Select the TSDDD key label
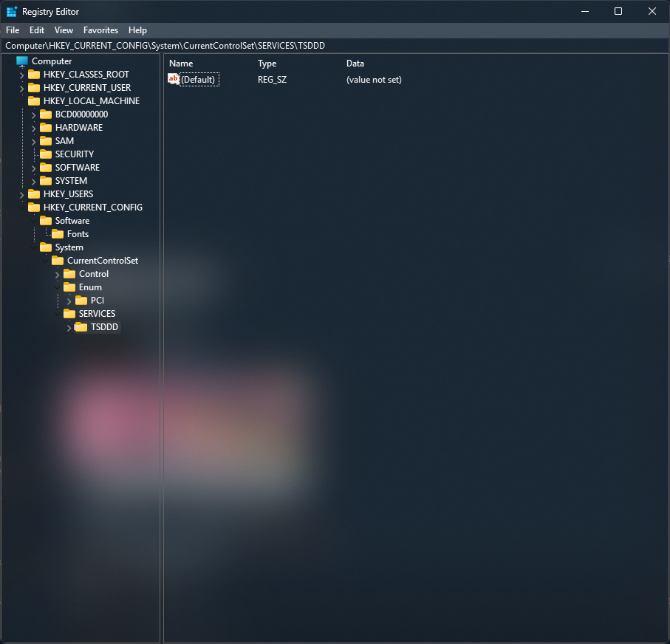 click(x=104, y=327)
